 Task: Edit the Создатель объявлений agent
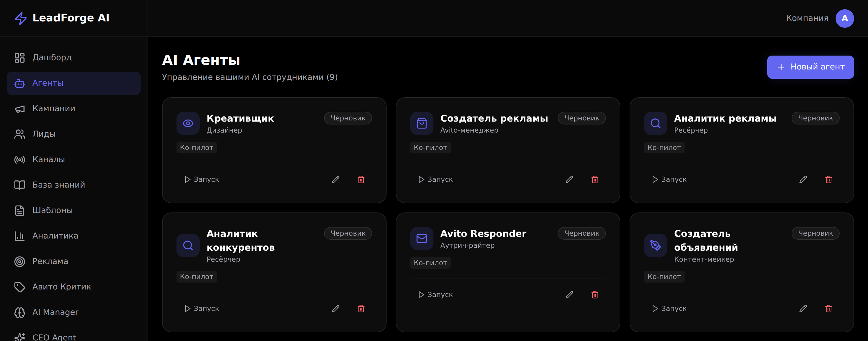point(803,309)
